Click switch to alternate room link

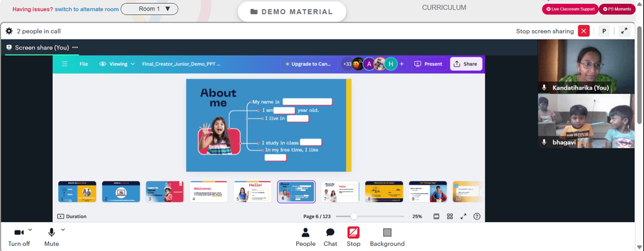click(x=87, y=9)
